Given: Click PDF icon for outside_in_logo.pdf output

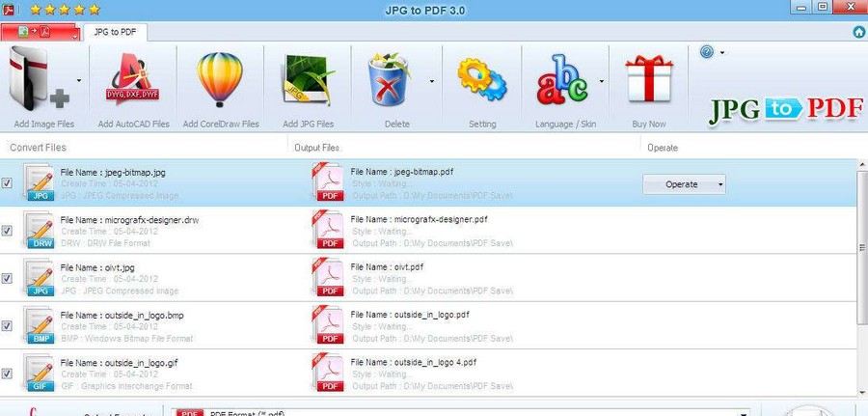Looking at the screenshot, I should click(x=328, y=325).
